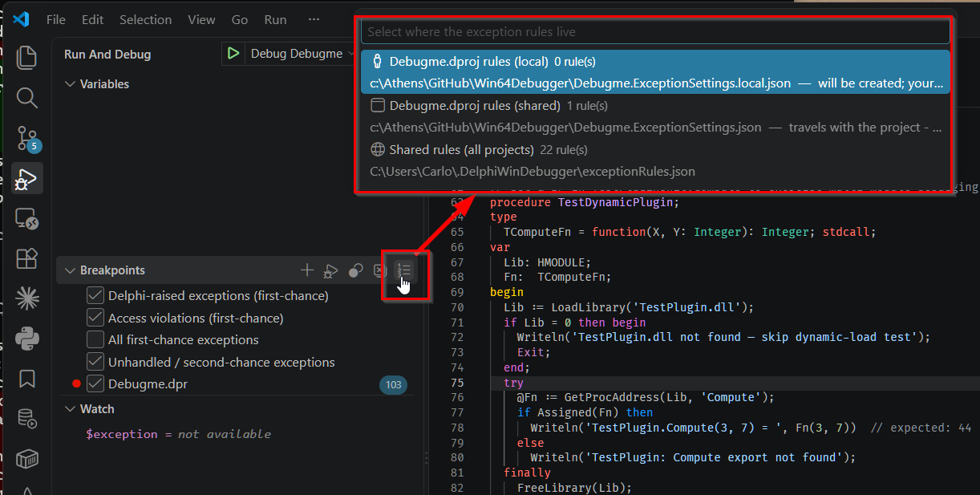This screenshot has width=980, height=495.
Task: Click the LoadLibrary('TestPlugin.dll') code line
Action: click(x=629, y=307)
